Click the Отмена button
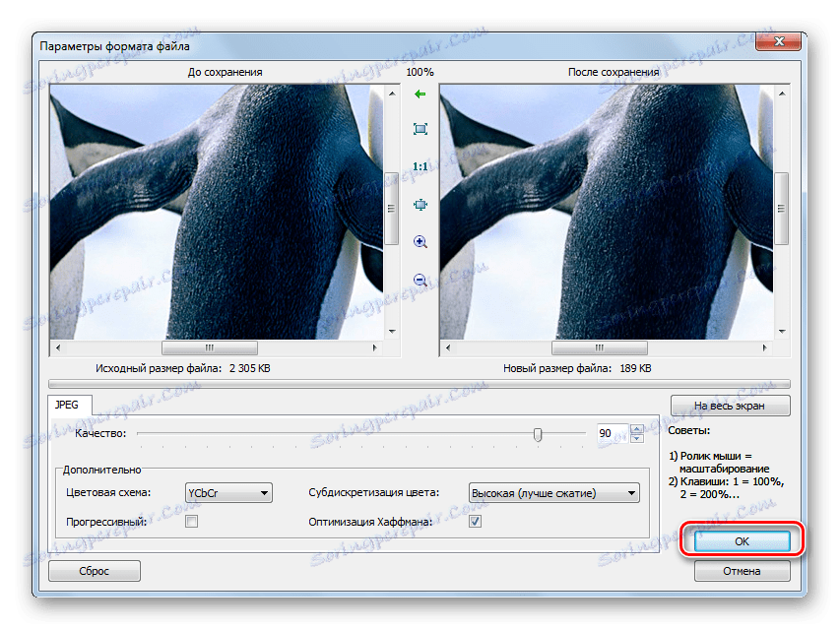The height and width of the screenshot is (630, 840). coord(742,571)
